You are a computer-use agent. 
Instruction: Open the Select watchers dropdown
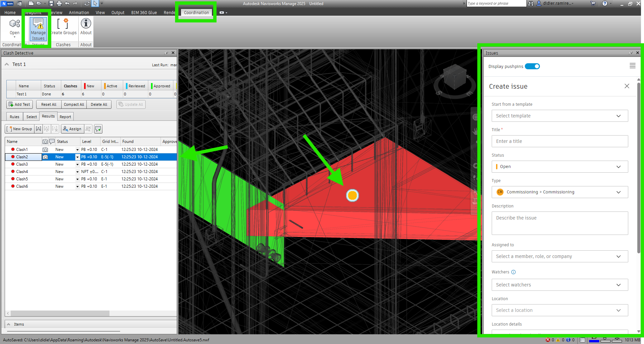pyautogui.click(x=560, y=285)
